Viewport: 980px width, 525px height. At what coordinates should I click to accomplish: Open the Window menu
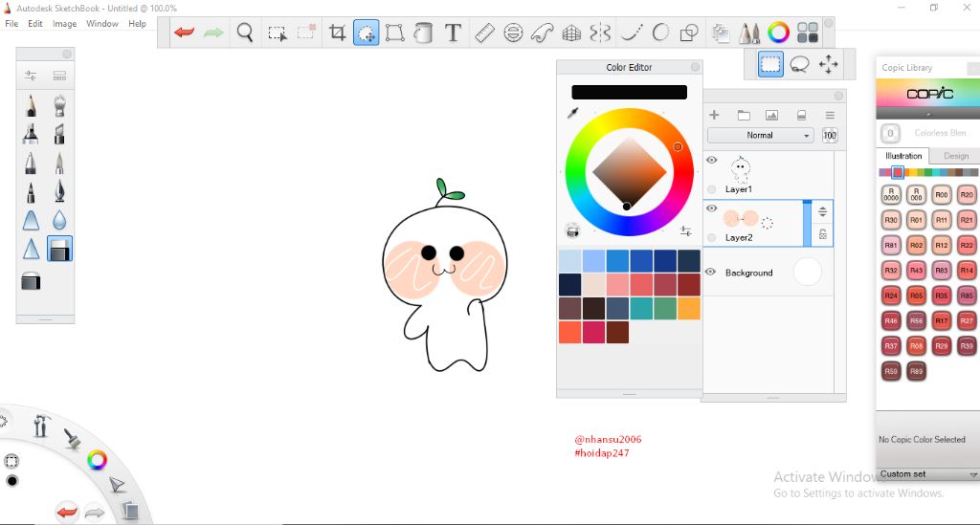point(101,24)
